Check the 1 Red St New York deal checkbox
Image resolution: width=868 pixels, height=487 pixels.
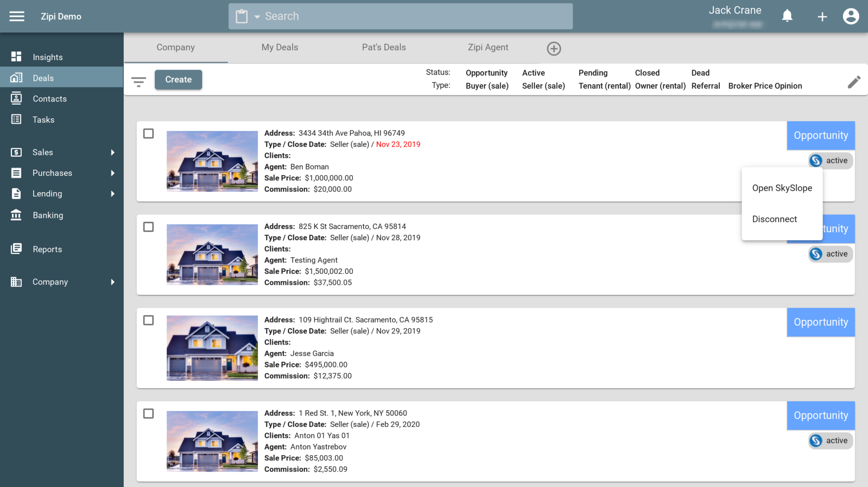click(149, 413)
